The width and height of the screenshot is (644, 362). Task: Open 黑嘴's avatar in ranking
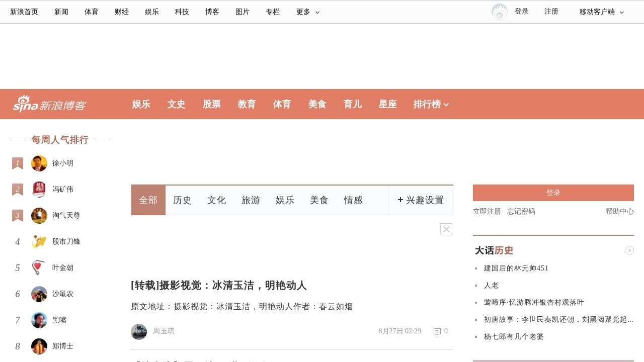tap(39, 320)
